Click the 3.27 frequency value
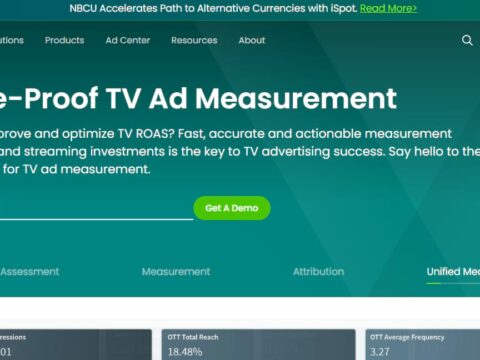 point(380,352)
